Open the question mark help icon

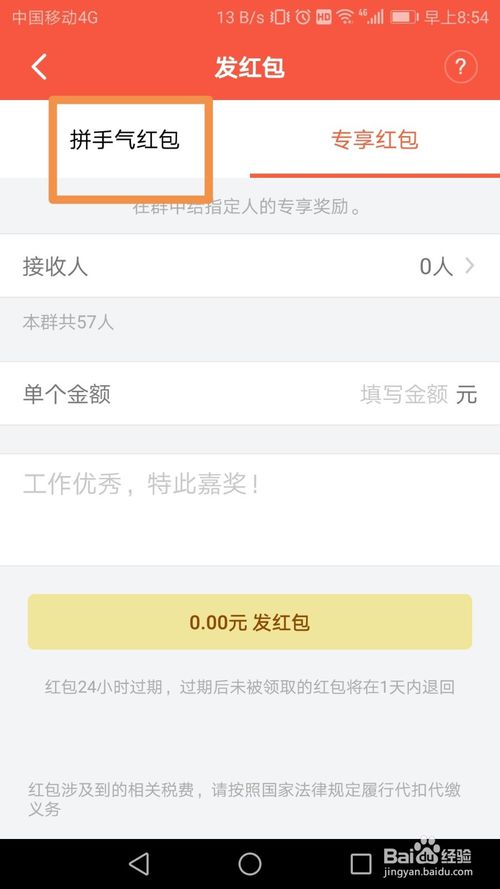(460, 67)
